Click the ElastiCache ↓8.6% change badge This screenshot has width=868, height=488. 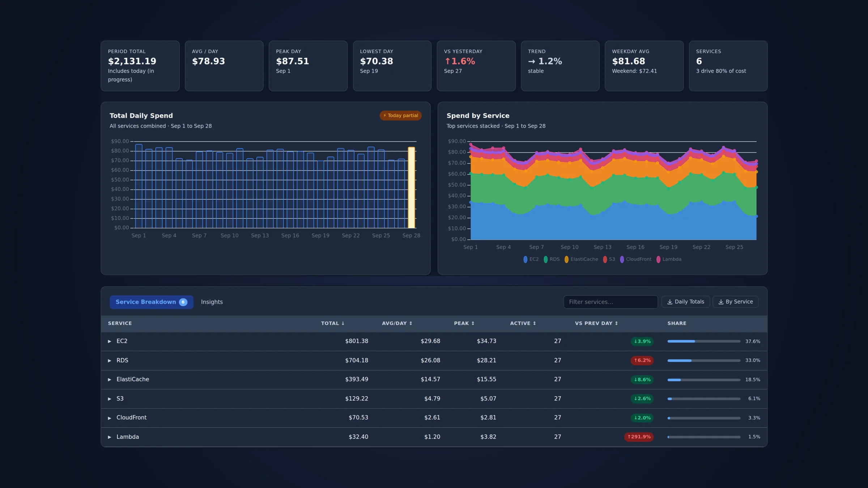point(642,380)
